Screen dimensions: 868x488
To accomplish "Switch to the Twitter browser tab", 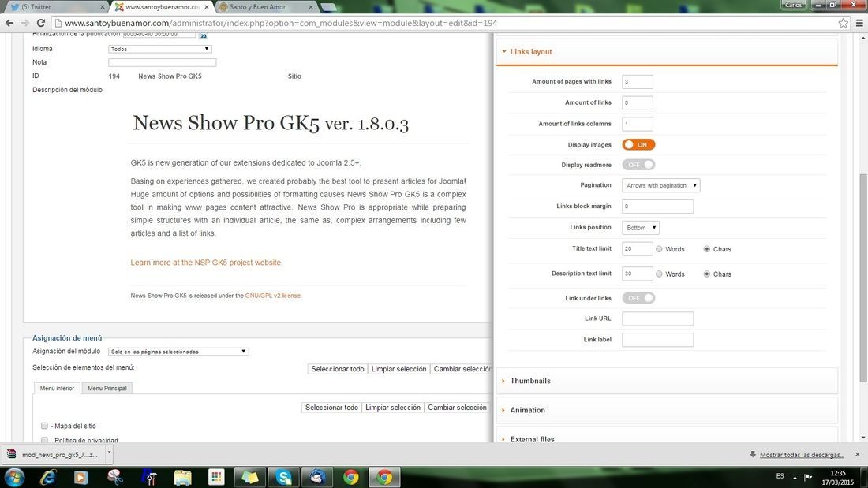I will [x=55, y=7].
